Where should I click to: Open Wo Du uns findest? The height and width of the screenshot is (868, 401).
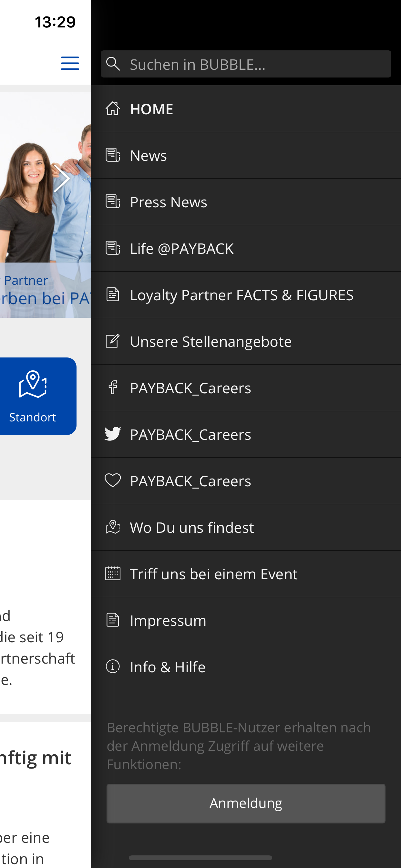246,527
